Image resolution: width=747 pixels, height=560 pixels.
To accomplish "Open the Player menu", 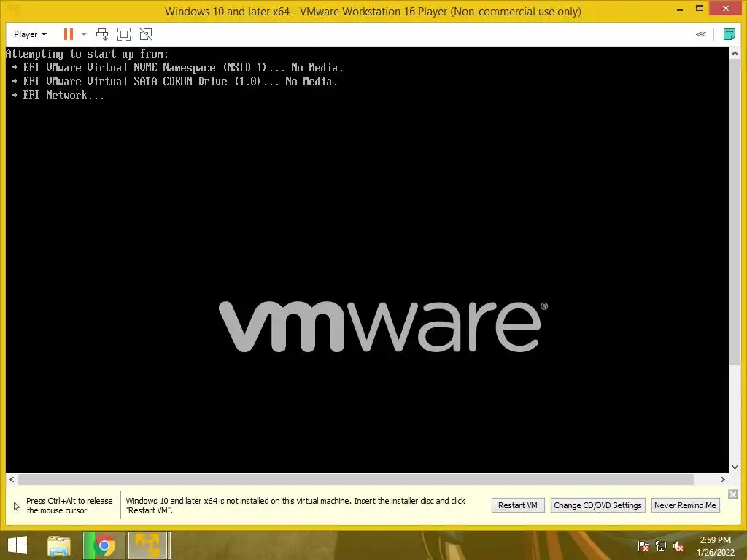I will 30,34.
